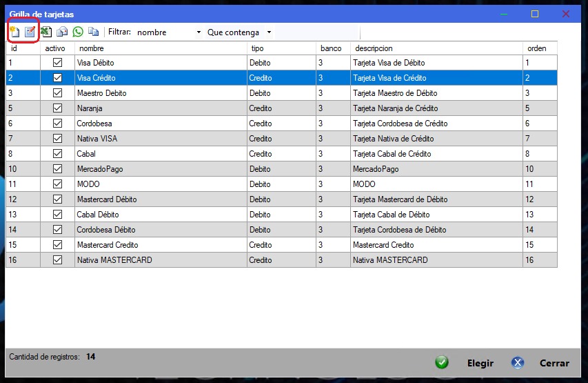
Task: Select the MODO name cell
Action: pos(161,184)
